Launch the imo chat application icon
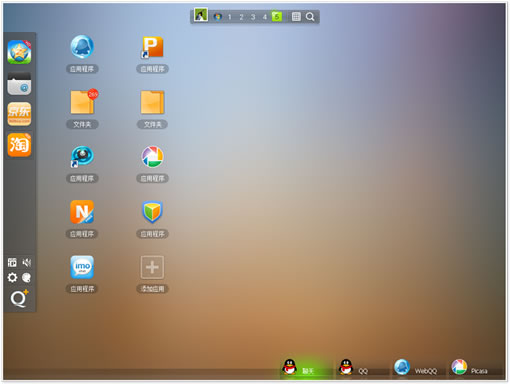 82,267
